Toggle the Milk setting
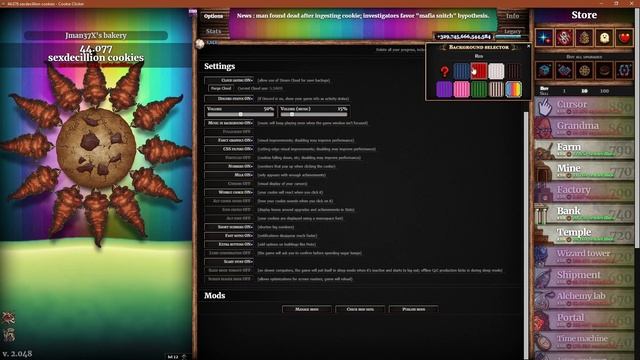Viewport: 640px width, 360px height. point(229,175)
